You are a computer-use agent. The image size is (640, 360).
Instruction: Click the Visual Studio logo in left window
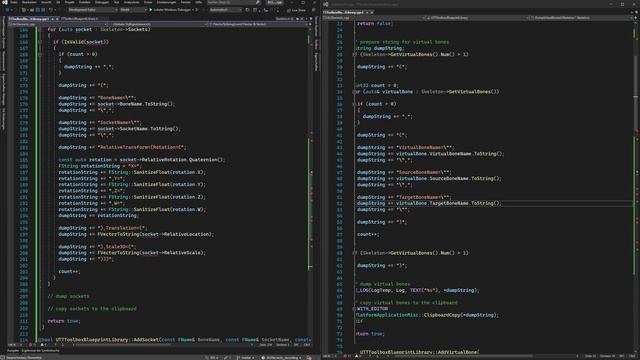click(x=4, y=2)
